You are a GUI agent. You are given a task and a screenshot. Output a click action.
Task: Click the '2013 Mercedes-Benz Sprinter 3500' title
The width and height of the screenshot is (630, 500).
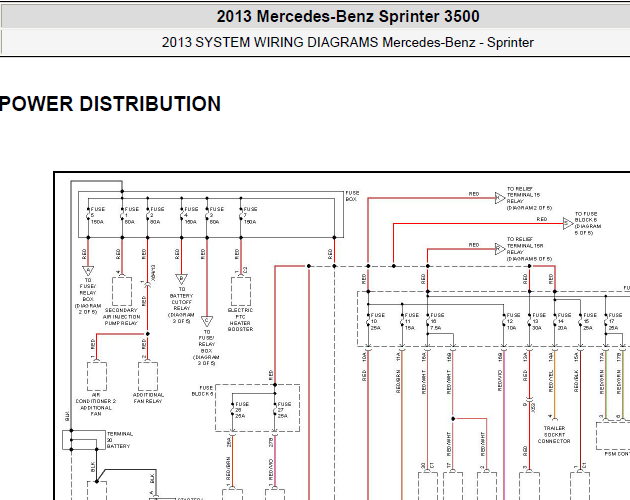tap(348, 16)
